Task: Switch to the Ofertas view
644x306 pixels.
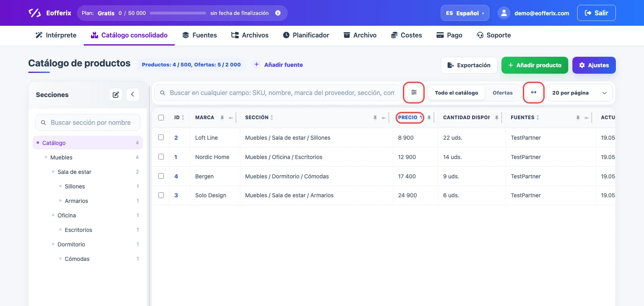Action: tap(503, 93)
